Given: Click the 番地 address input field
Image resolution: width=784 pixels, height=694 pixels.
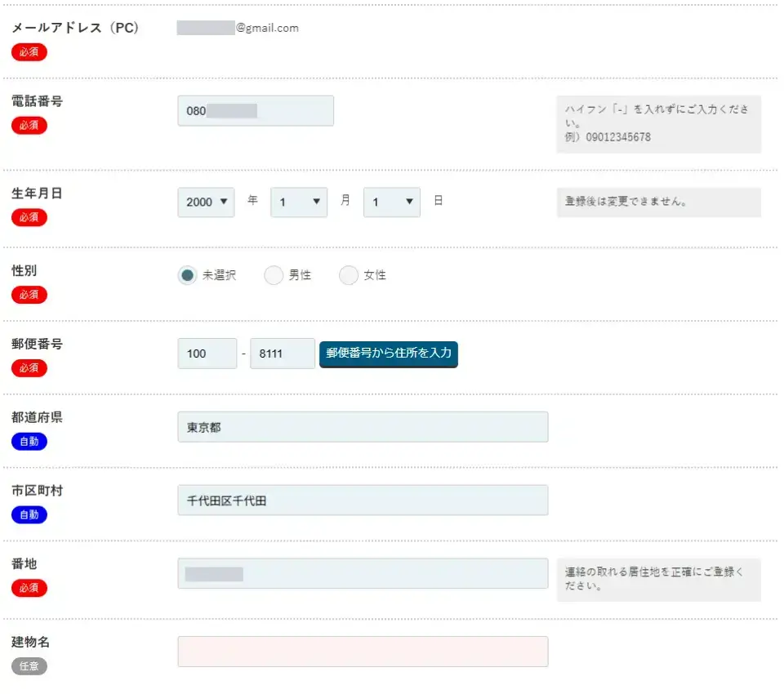Looking at the screenshot, I should click(x=363, y=573).
